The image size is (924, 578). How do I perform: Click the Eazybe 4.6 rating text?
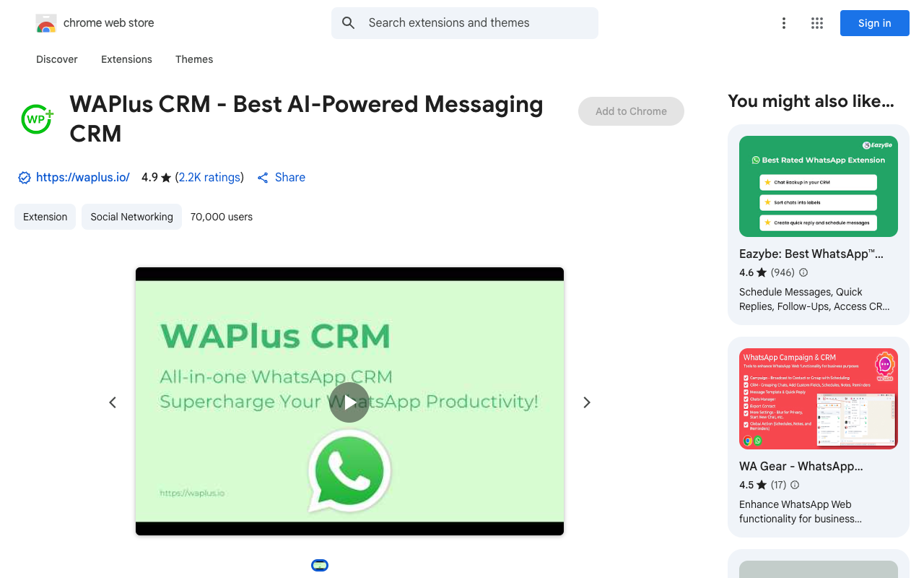[753, 272]
